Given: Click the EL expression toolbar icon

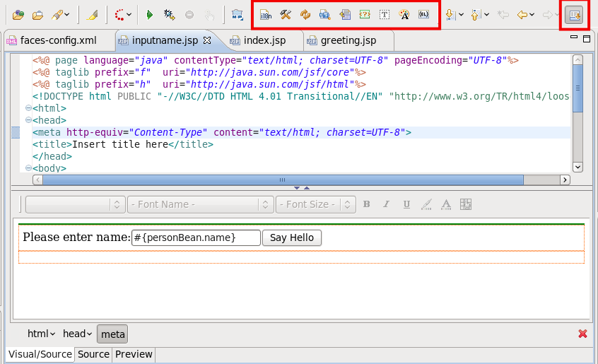Looking at the screenshot, I should pyautogui.click(x=423, y=14).
